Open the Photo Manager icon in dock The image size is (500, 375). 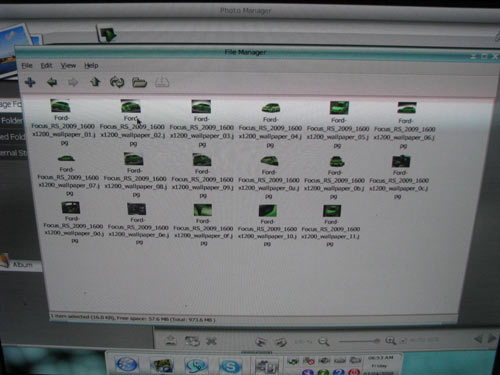[162, 365]
